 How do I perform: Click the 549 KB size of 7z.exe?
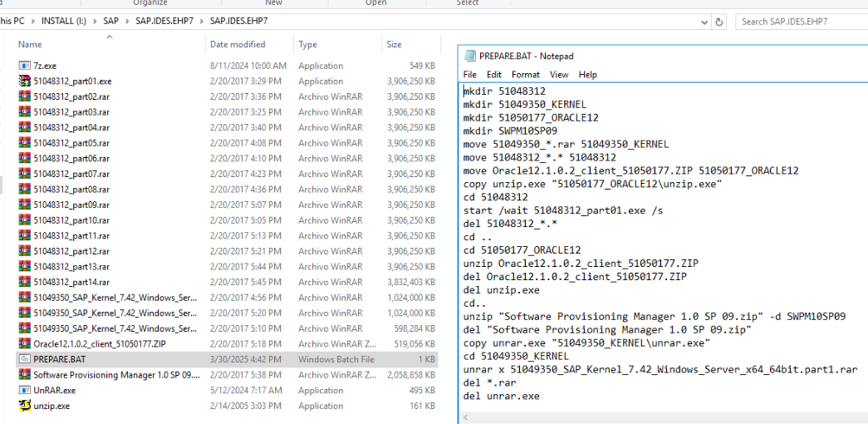pos(423,66)
